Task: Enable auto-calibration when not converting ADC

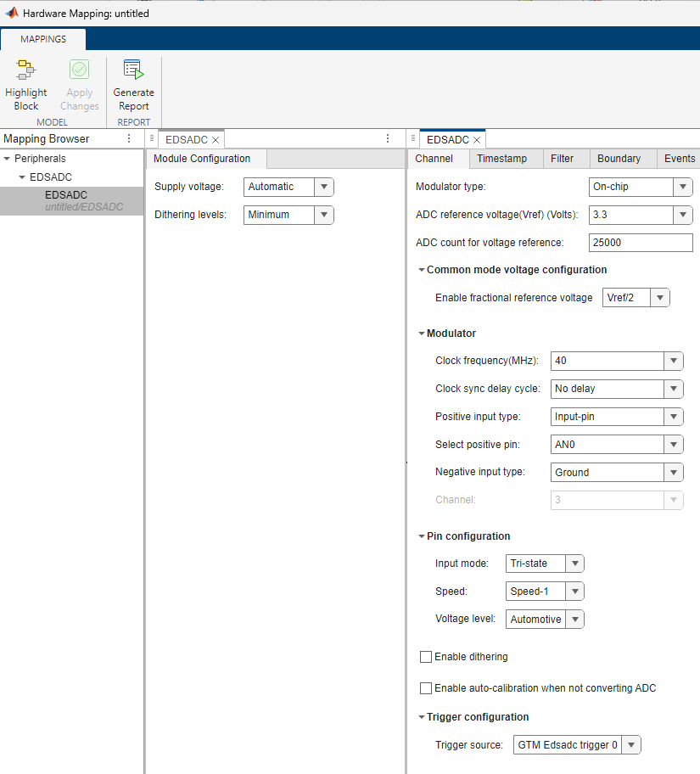Action: click(426, 687)
